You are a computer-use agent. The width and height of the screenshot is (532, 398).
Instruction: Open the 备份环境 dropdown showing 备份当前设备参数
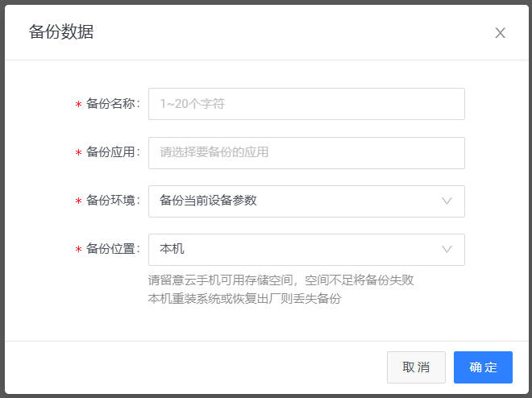coord(290,201)
